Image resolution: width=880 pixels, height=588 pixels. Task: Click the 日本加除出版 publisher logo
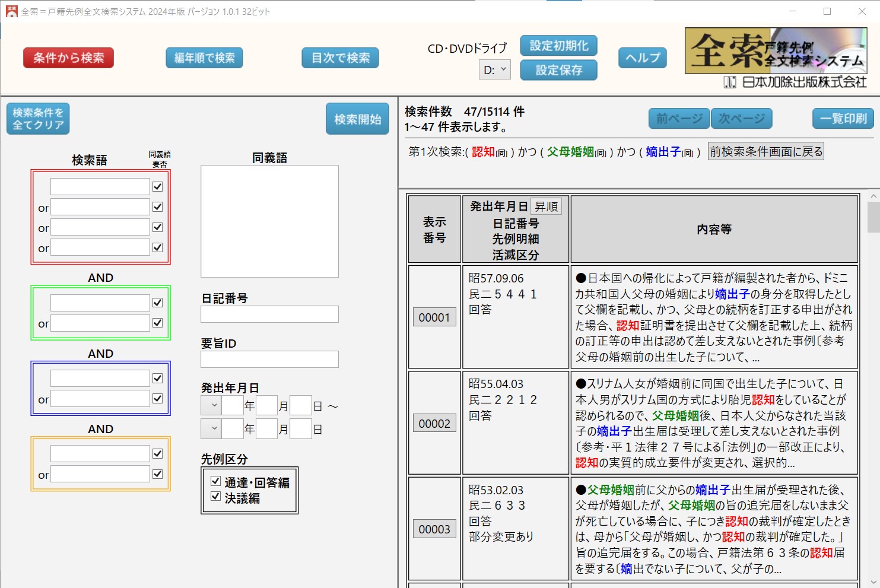795,82
